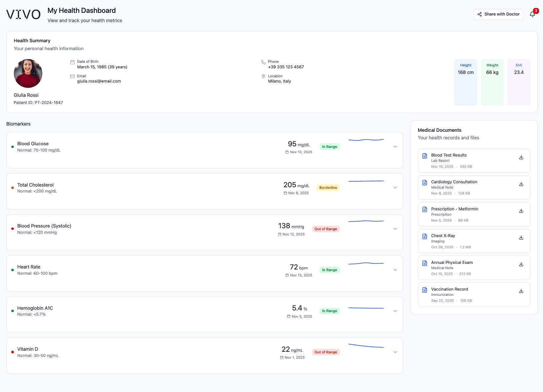Click the Blood Test Results file icon

424,156
